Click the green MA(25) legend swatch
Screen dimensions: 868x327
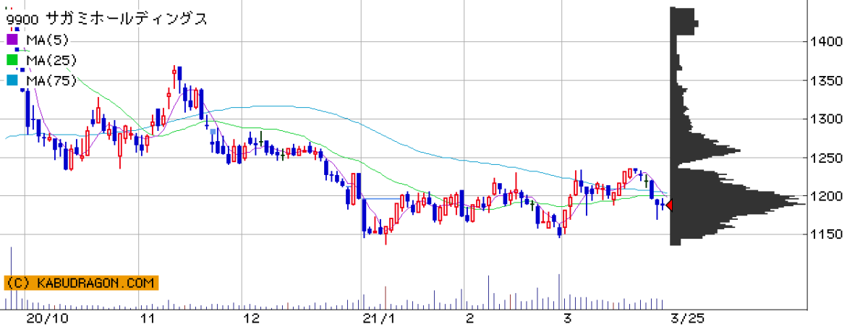coord(12,60)
